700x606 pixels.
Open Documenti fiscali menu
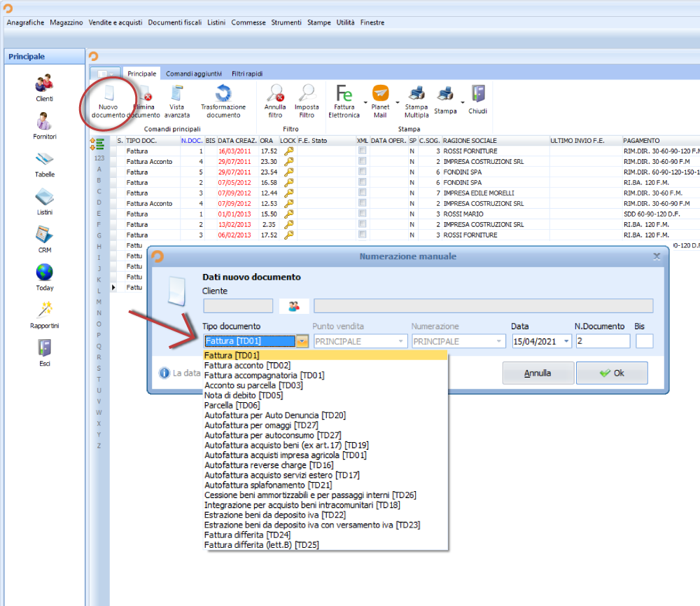tap(174, 22)
